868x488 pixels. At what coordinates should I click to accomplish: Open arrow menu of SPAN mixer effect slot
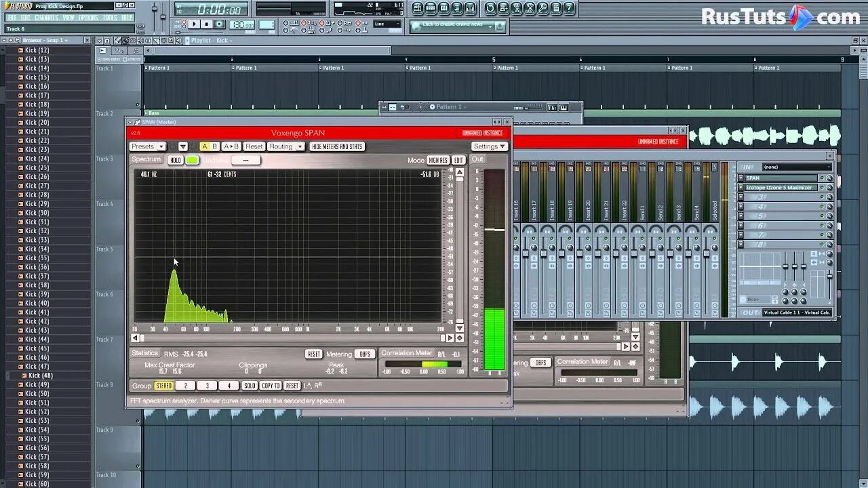pos(741,178)
